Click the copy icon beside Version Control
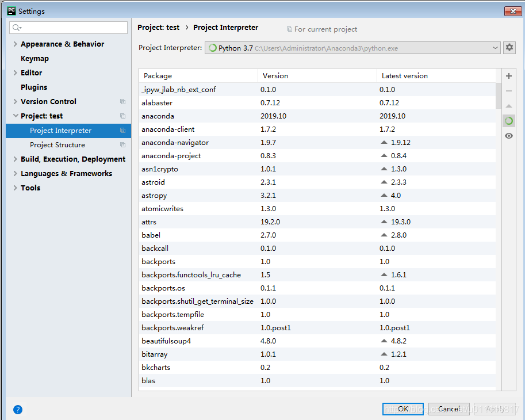This screenshot has height=420, width=525. 123,101
